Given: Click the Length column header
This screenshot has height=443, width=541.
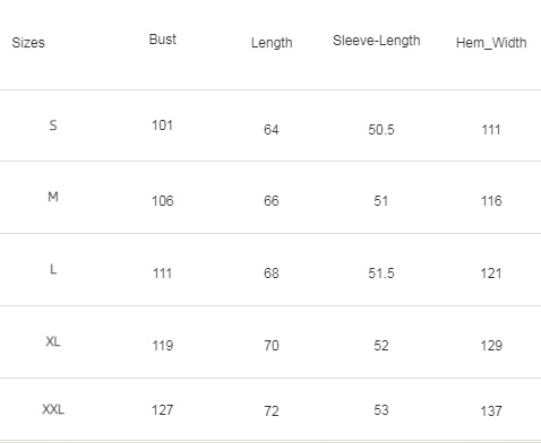Looking at the screenshot, I should [272, 43].
